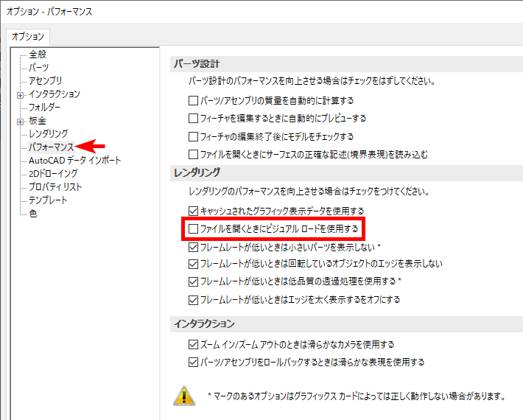Open the 色 options category
Image resolution: width=523 pixels, height=420 pixels.
coord(33,214)
